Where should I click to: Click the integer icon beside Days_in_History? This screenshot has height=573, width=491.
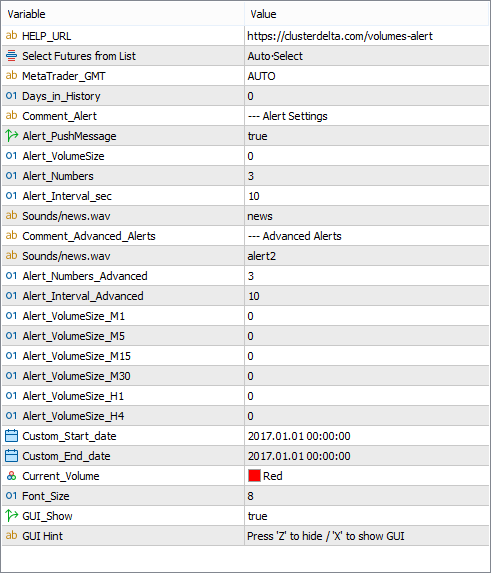pyautogui.click(x=11, y=96)
